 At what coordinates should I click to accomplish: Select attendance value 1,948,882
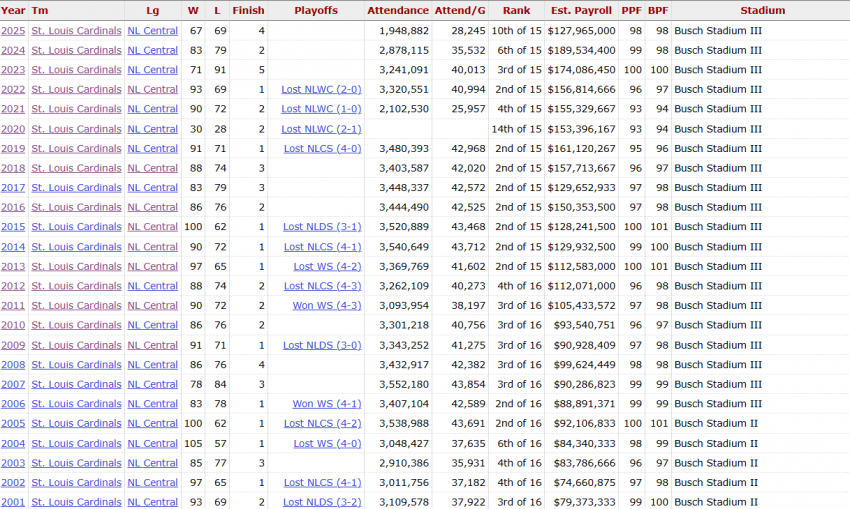[x=404, y=31]
